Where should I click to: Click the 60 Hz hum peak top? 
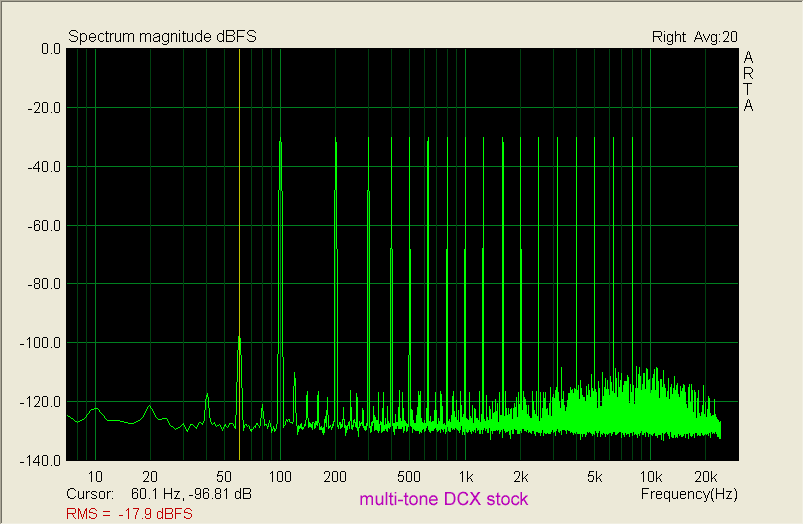239,339
